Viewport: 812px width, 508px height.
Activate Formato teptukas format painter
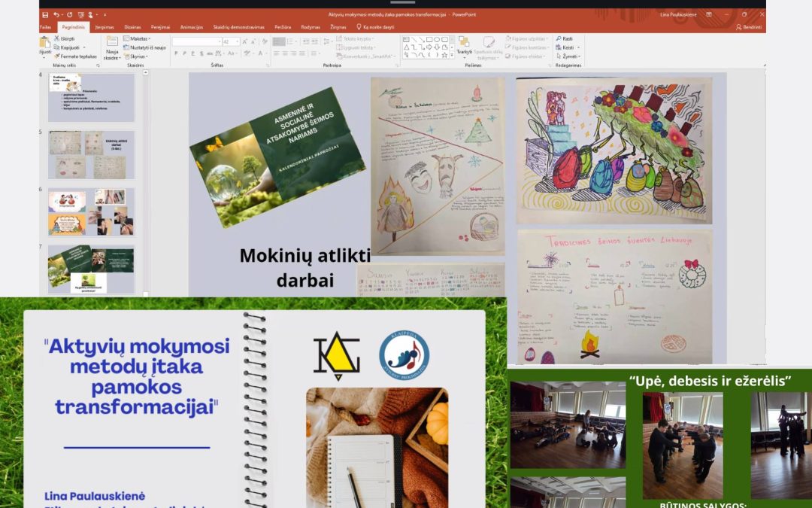pos(76,56)
